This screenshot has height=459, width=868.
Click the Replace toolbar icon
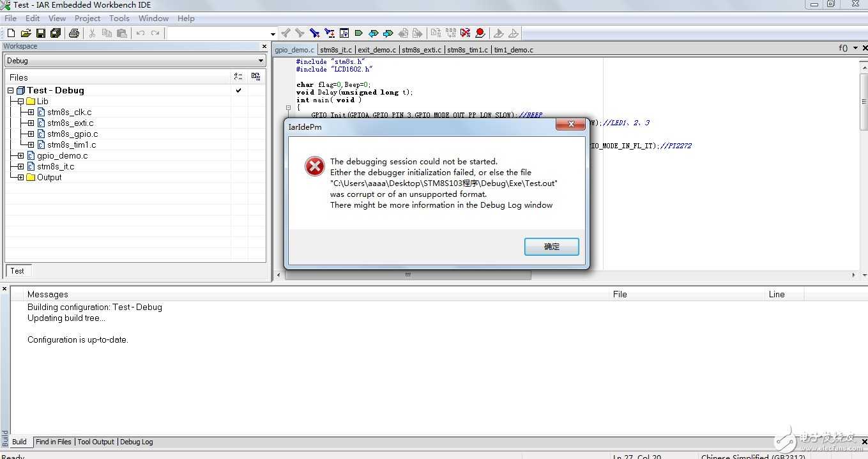[x=330, y=33]
